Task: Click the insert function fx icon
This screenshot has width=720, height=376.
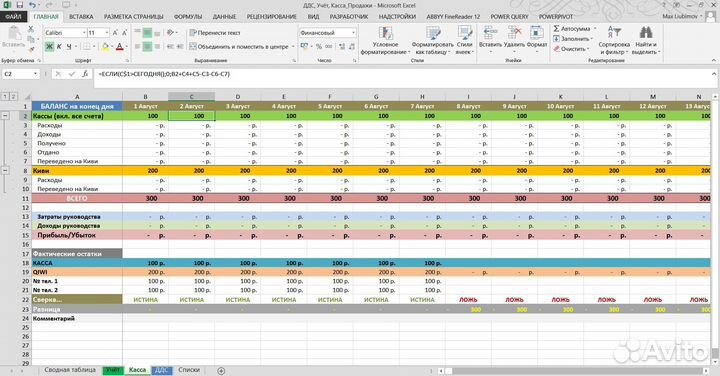Action: pos(85,74)
